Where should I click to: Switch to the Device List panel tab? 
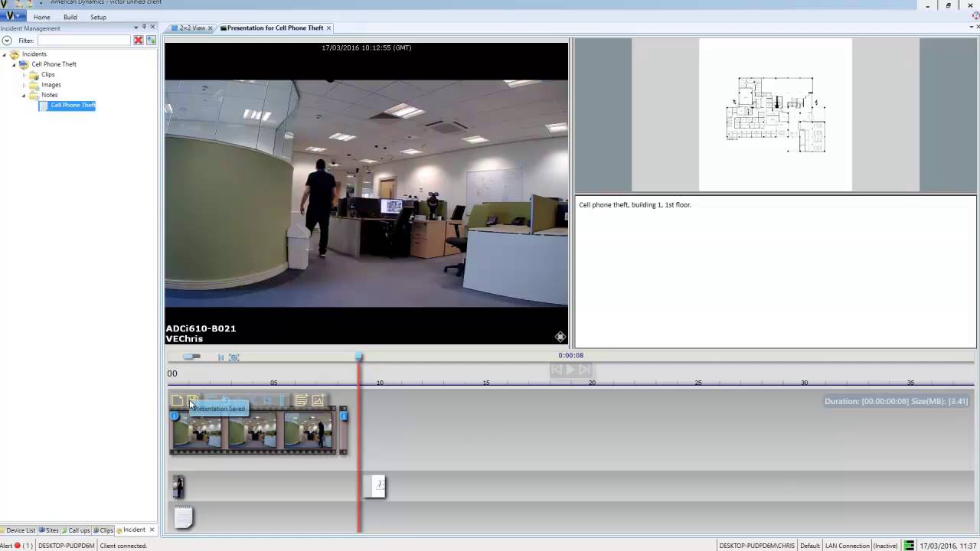18,530
